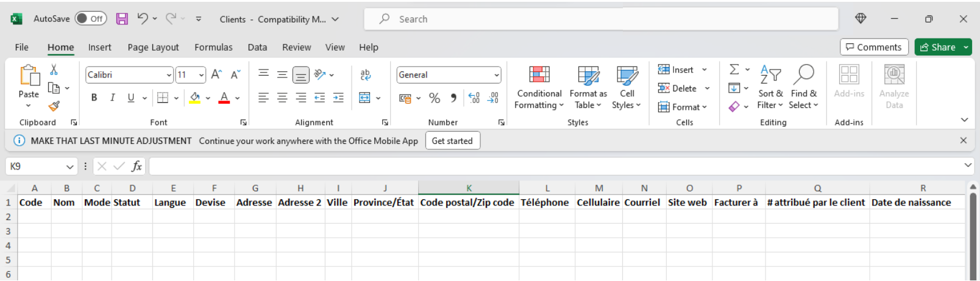Click the Cut scissors icon
The width and height of the screenshot is (980, 281).
coord(54,69)
